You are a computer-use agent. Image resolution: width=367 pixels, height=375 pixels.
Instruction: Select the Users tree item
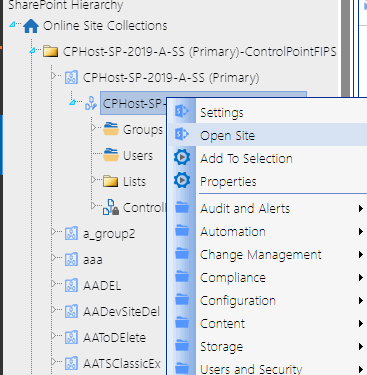point(138,155)
